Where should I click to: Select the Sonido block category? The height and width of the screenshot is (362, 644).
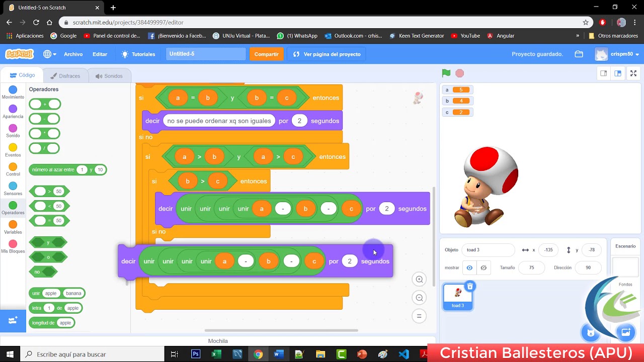13,131
